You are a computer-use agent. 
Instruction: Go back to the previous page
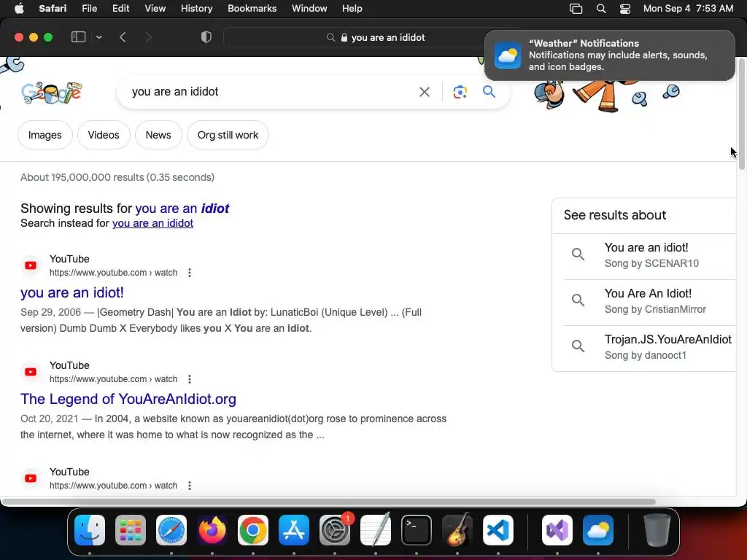point(123,37)
